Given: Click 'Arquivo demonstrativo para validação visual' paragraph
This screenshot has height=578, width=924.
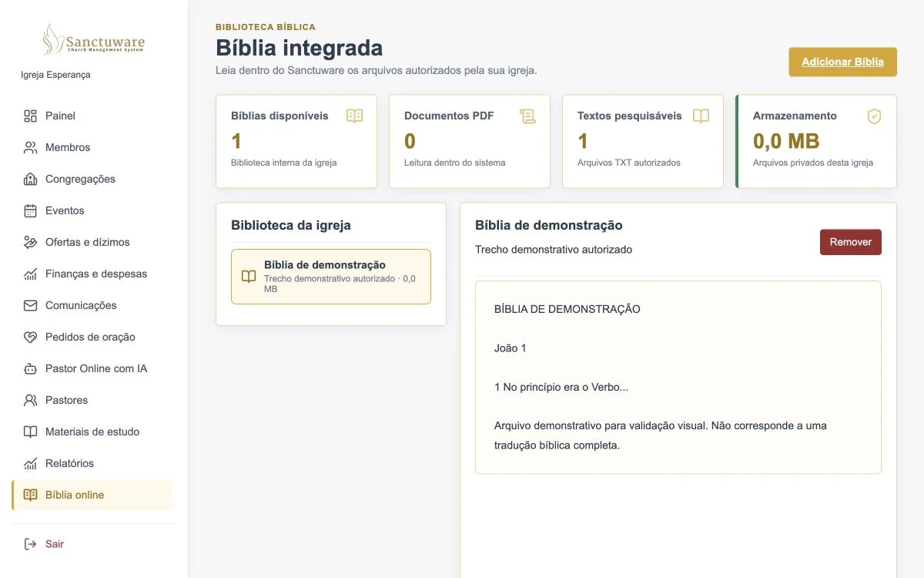Looking at the screenshot, I should coord(661,435).
